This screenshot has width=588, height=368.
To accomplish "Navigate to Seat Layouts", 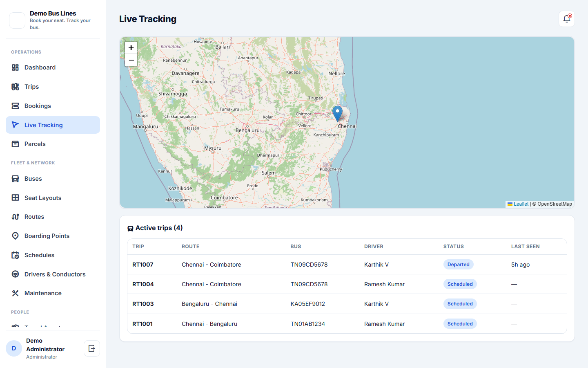I will coord(53,198).
